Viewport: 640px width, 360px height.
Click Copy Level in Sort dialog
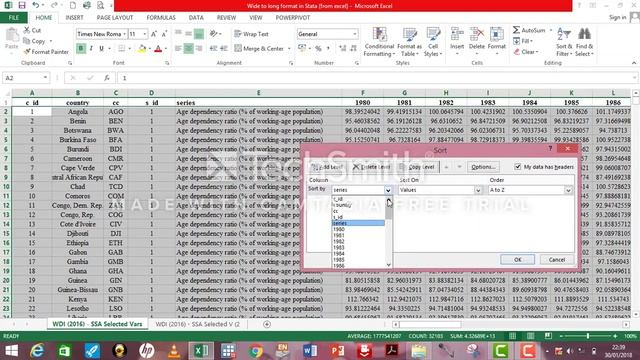click(x=417, y=167)
